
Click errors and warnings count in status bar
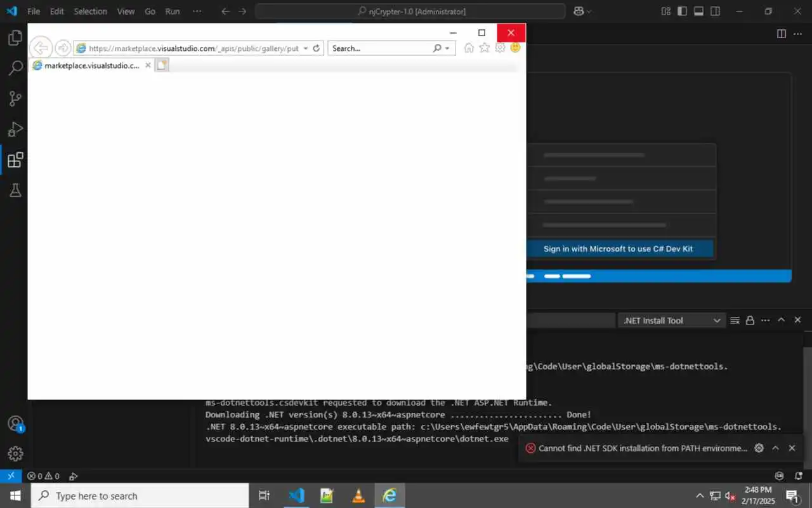coord(43,476)
